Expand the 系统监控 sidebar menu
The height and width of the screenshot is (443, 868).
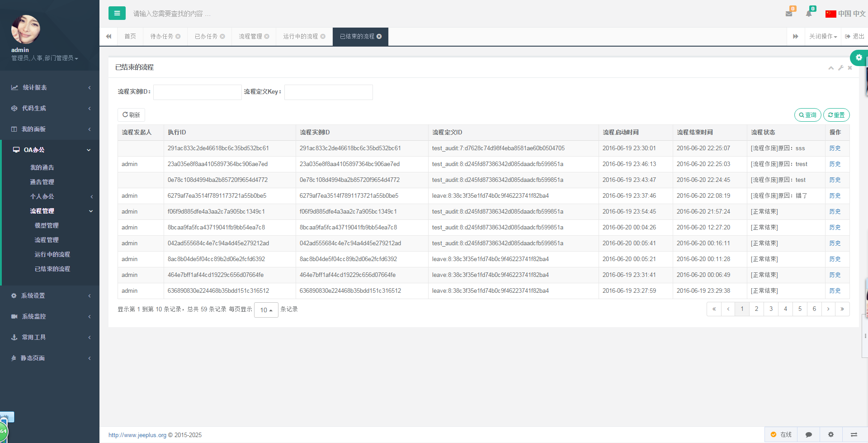(50, 316)
